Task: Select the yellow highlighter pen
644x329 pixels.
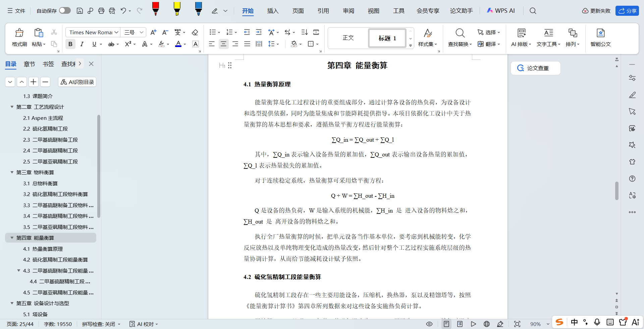Action: (177, 9)
